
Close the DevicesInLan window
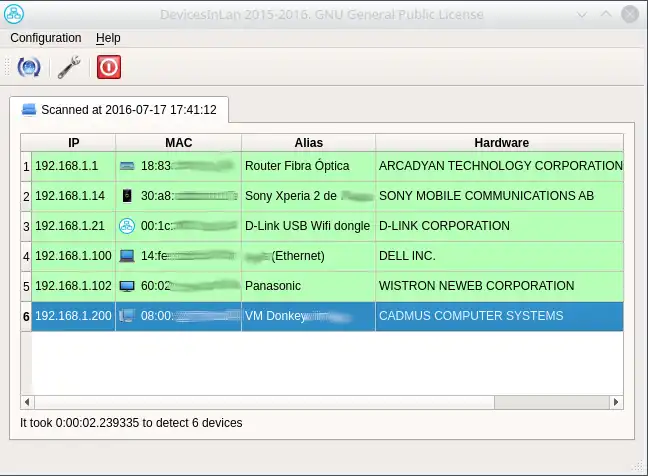(x=630, y=14)
